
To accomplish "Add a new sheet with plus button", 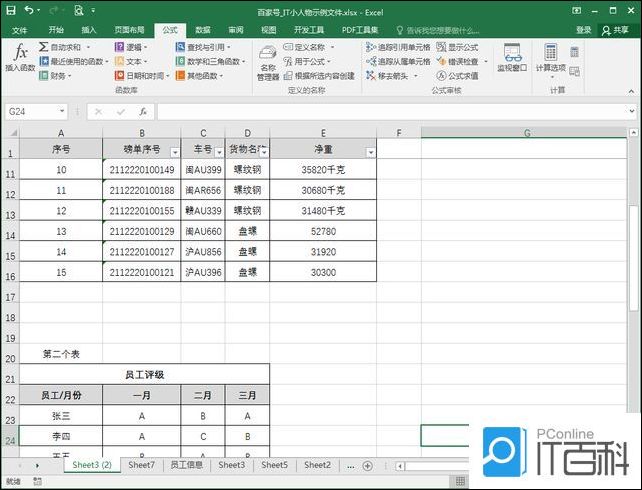I will (x=368, y=466).
